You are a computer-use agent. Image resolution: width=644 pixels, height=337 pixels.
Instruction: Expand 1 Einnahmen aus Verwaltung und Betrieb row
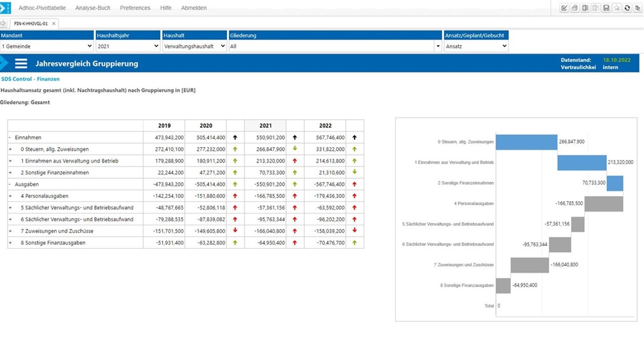pos(10,161)
